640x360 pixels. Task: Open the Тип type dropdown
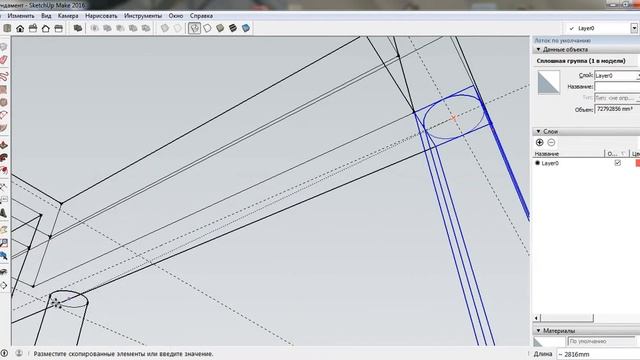617,98
